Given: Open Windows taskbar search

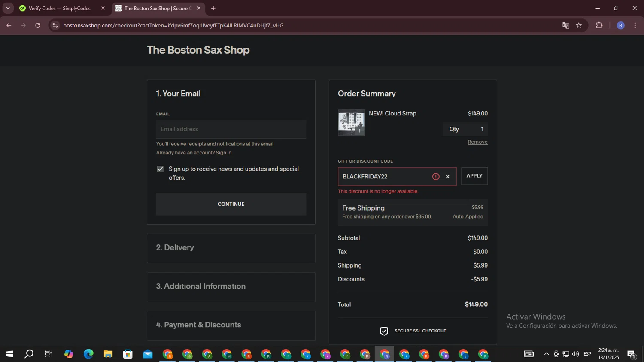Looking at the screenshot, I should pos(29,354).
